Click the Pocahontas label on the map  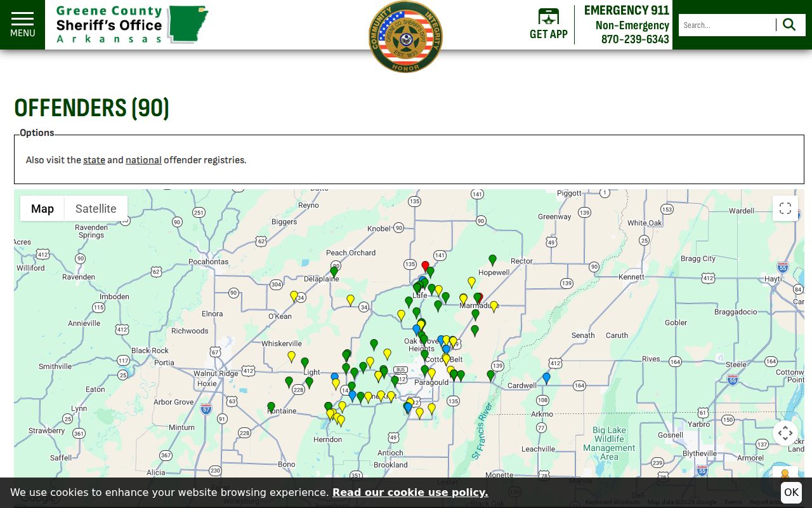click(x=209, y=262)
